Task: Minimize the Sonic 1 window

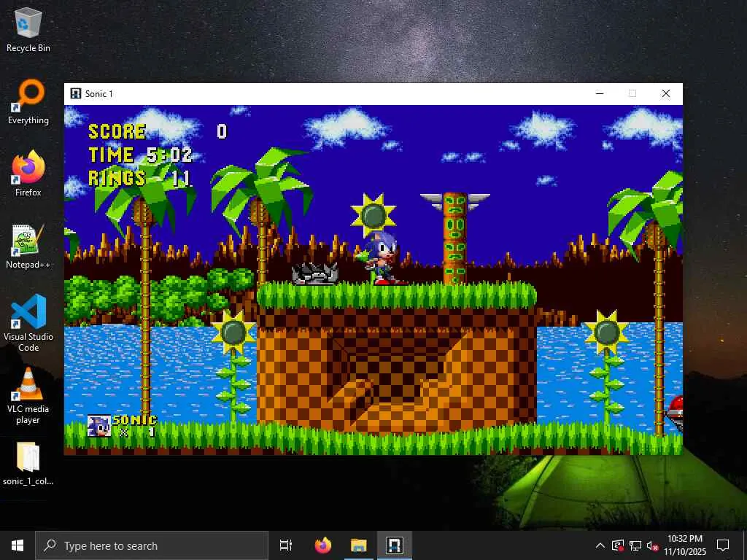Action: 600,94
